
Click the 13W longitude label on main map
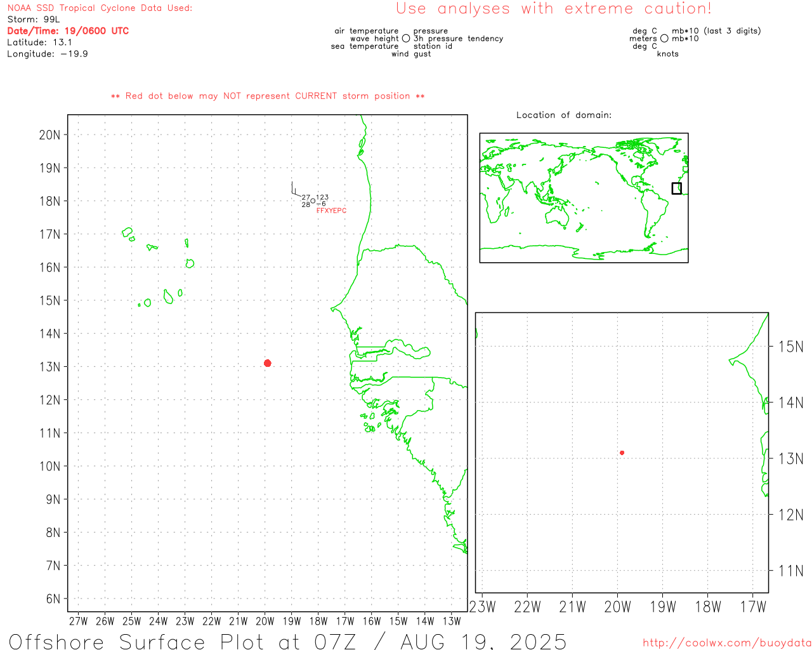coord(452,621)
